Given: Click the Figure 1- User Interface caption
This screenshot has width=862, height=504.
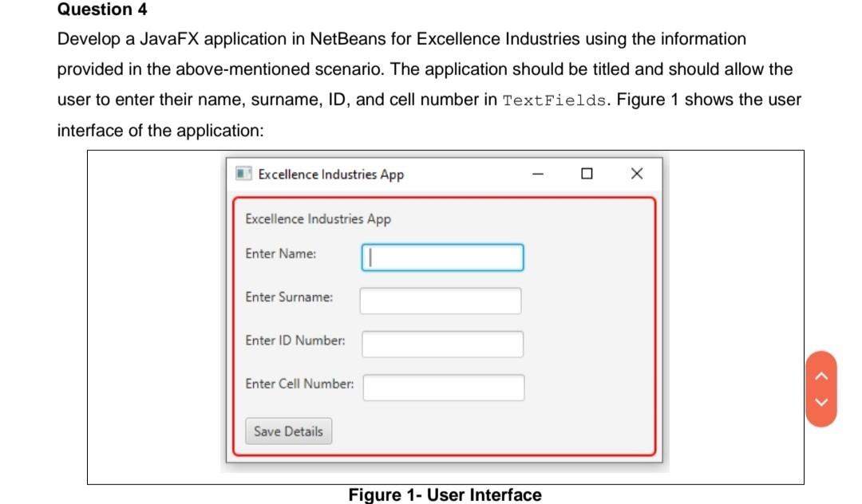Looking at the screenshot, I should tap(445, 494).
